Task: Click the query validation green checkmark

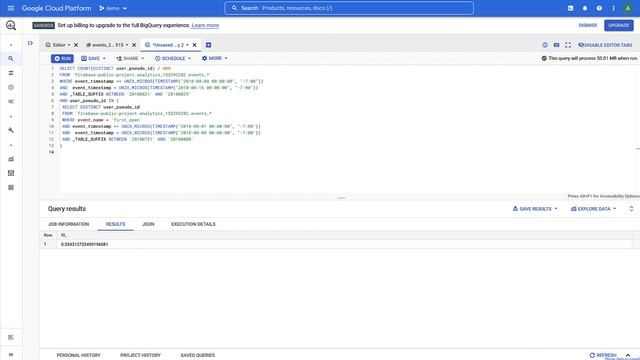Action: (x=544, y=58)
